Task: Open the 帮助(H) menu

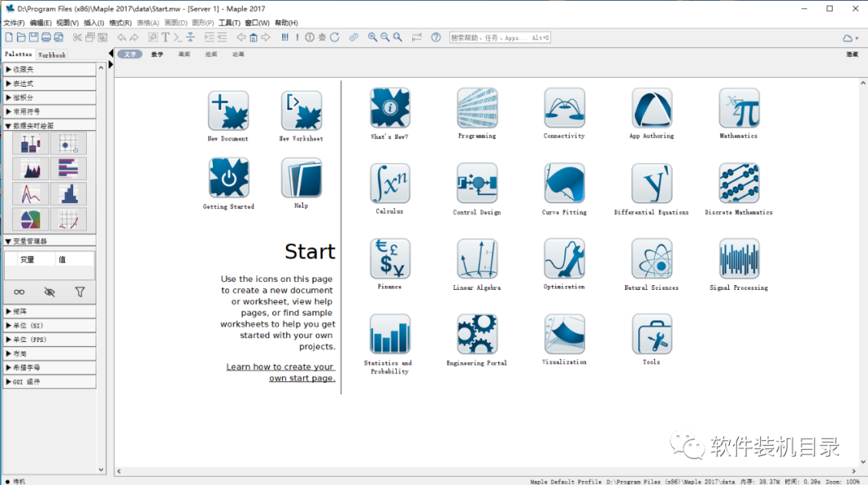Action: (x=286, y=22)
